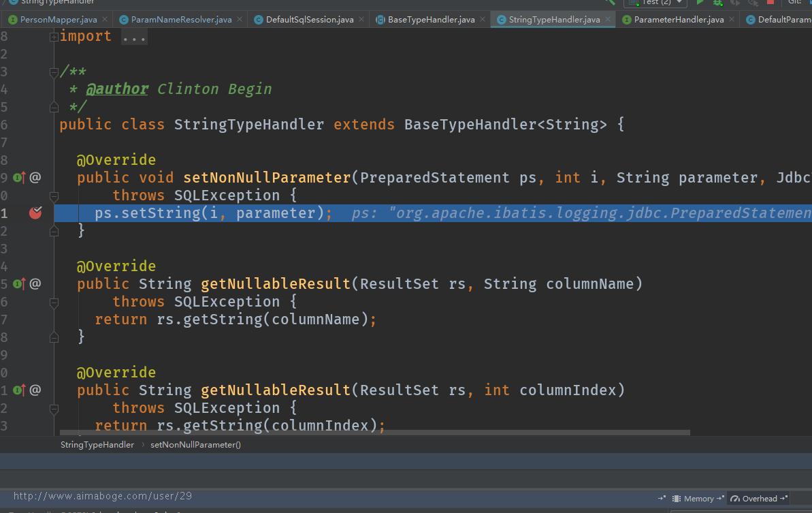
Task: Click the setNonNullParameter method name
Action: coord(267,178)
